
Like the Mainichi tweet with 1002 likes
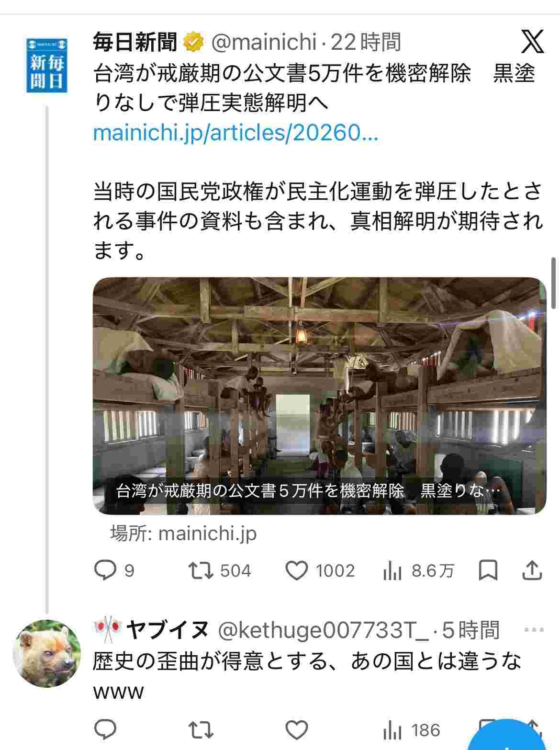tap(296, 570)
